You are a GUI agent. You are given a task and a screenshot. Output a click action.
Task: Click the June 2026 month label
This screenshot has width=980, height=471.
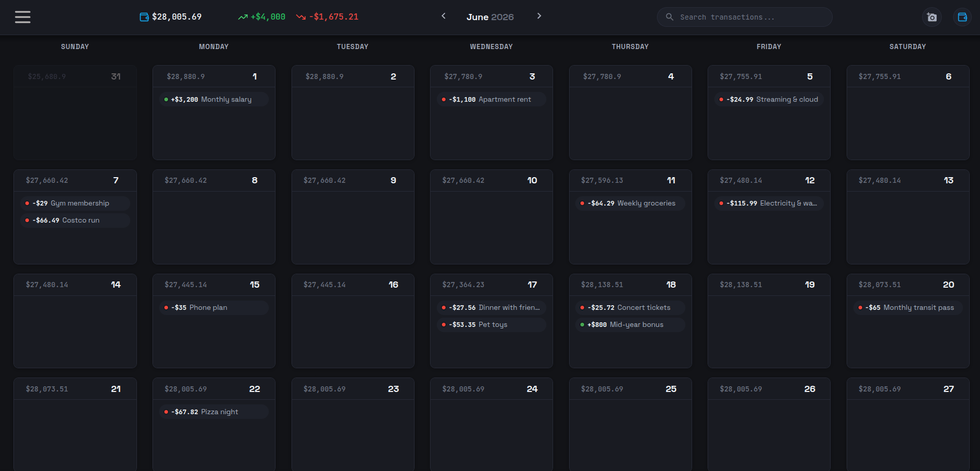(x=490, y=17)
